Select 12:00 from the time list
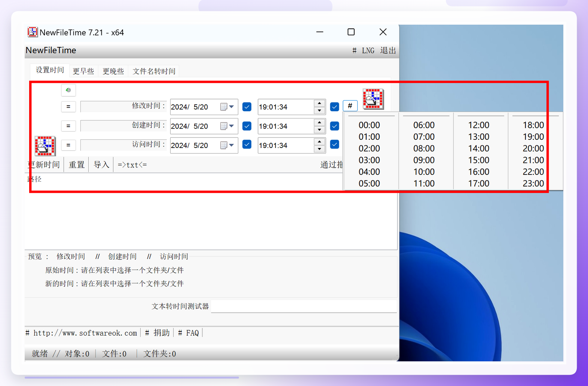The image size is (588, 386). 479,125
